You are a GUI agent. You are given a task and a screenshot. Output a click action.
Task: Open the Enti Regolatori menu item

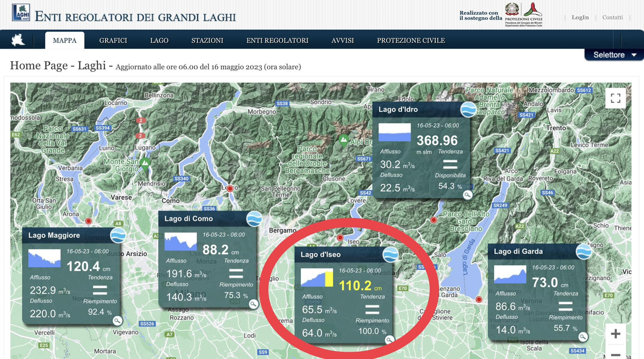(277, 40)
